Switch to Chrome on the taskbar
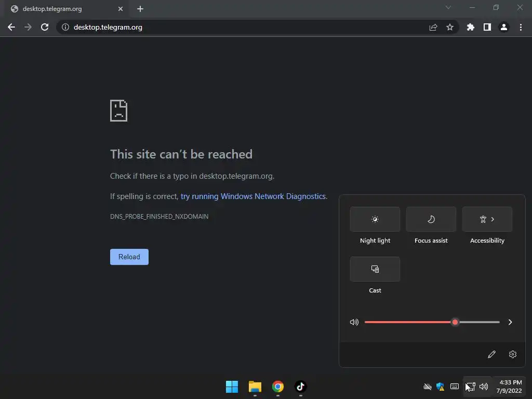532x399 pixels. coord(277,387)
